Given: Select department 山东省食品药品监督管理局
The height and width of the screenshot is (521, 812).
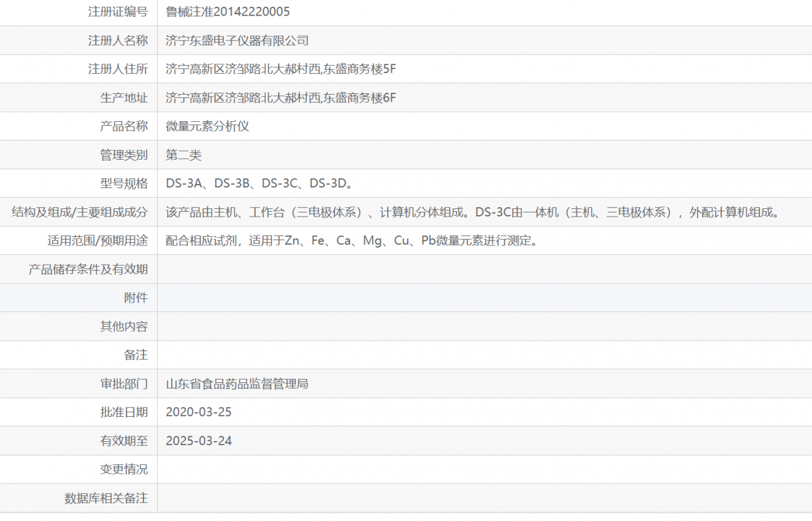Looking at the screenshot, I should click(238, 384).
